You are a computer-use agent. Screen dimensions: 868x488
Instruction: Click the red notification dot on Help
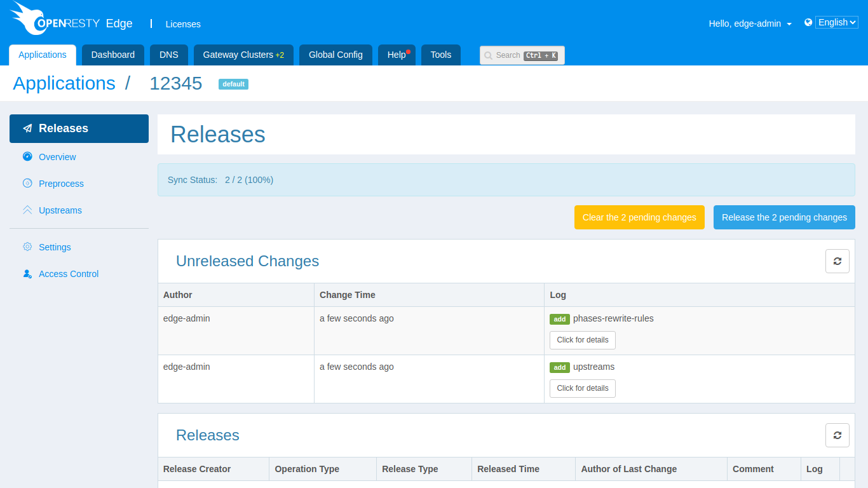pyautogui.click(x=408, y=51)
